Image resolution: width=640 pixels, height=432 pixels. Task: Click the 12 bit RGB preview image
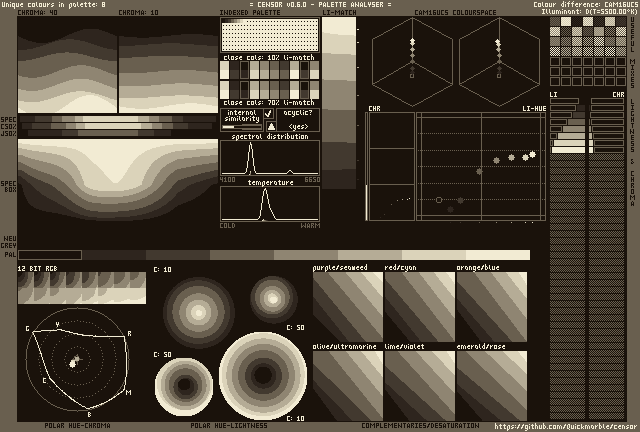pos(82,288)
